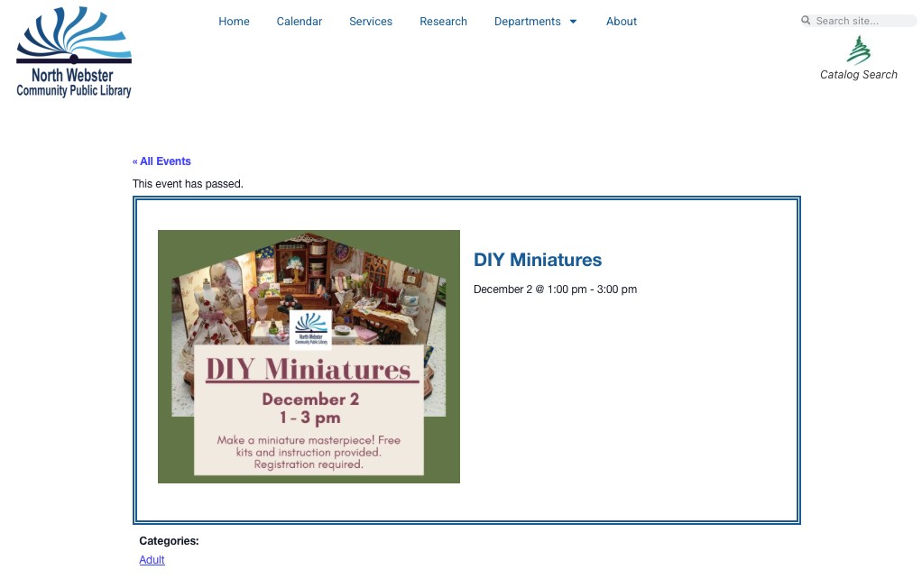922x588 pixels.
Task: Click the small library logo inside the flyer
Action: point(311,329)
